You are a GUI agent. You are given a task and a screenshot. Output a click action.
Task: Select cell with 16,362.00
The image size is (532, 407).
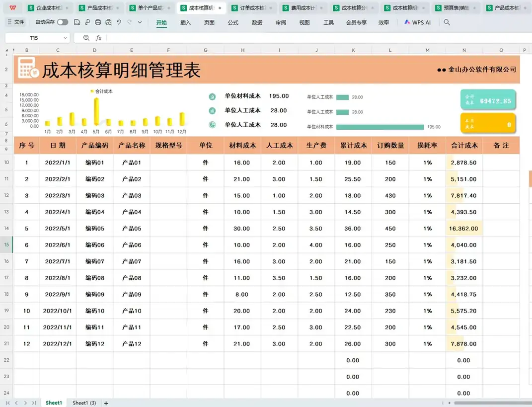[x=464, y=229]
